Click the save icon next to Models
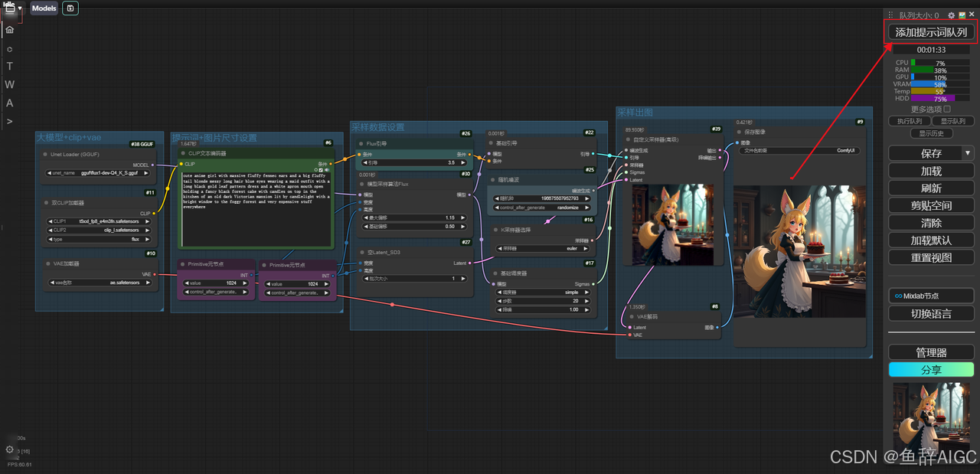Screen dimensions: 980x474 coord(70,8)
